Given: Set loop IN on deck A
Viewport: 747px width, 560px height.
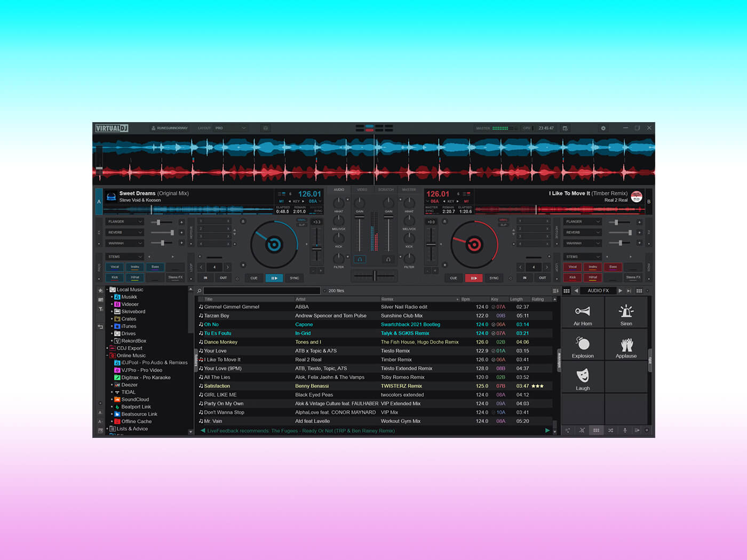Looking at the screenshot, I should 205,278.
